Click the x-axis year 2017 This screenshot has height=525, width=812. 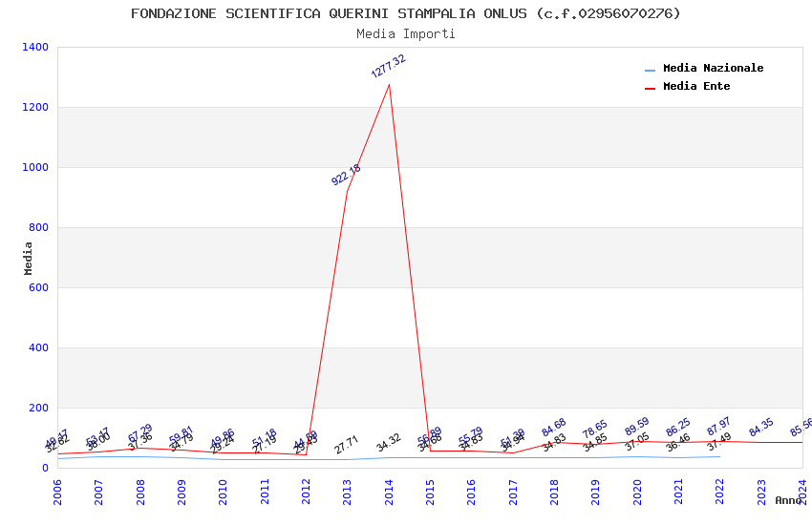[513, 492]
